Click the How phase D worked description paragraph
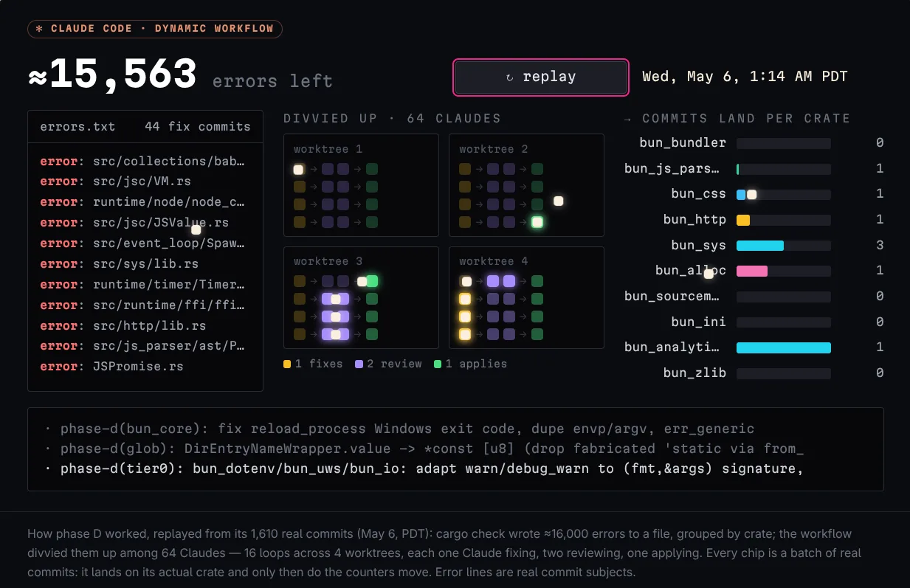Viewport: 910px width, 588px height. click(x=444, y=553)
